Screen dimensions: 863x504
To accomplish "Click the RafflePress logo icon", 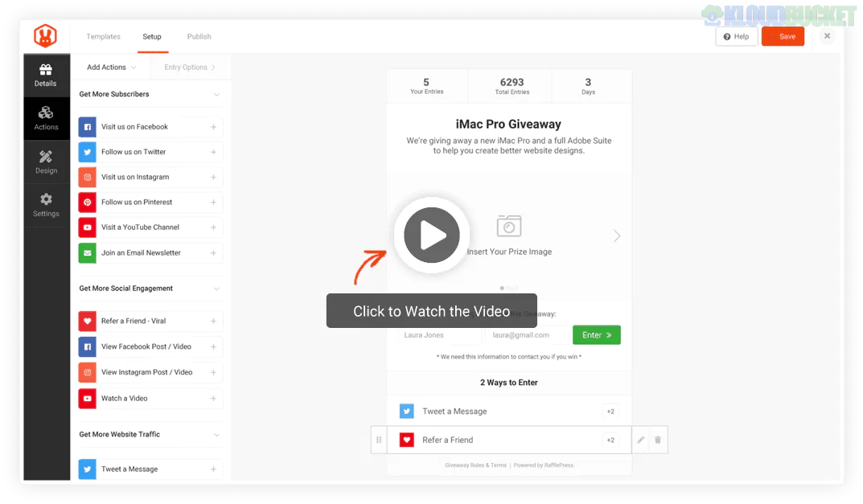I will coord(46,36).
